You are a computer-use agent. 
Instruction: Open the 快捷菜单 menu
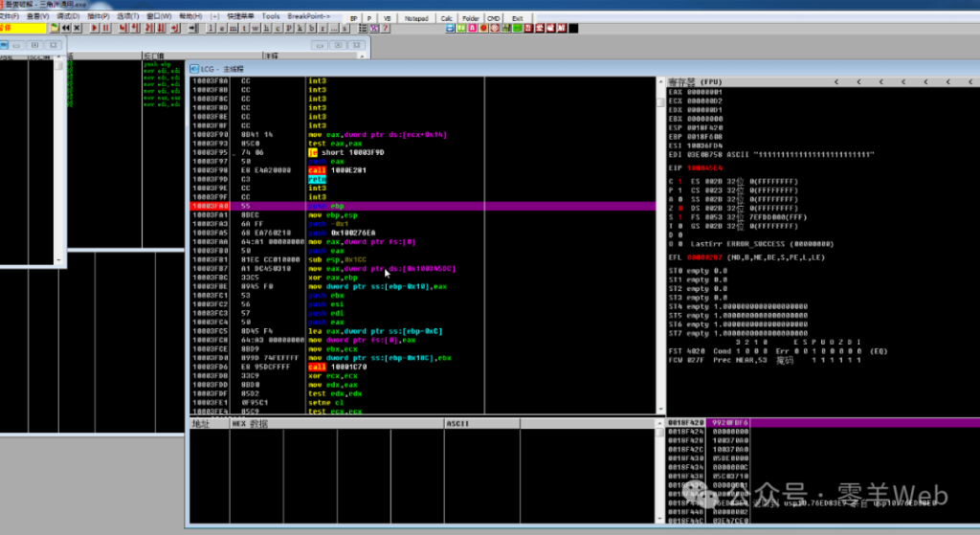click(240, 15)
